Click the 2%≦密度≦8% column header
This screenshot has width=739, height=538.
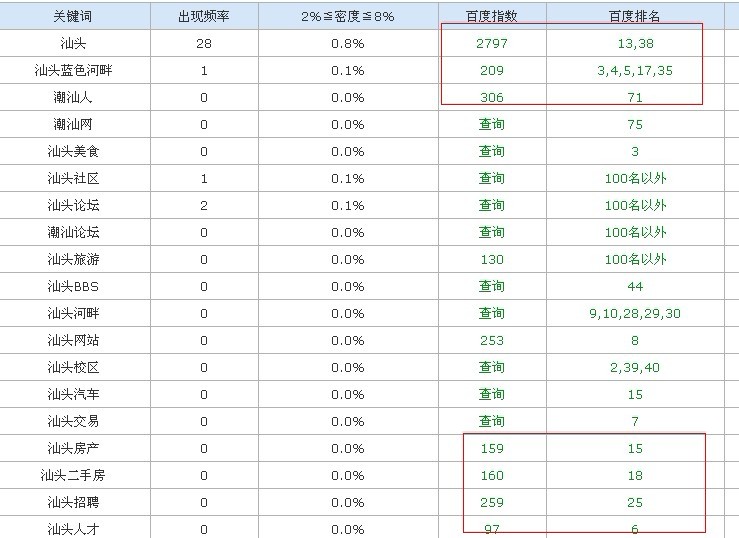[x=348, y=16]
